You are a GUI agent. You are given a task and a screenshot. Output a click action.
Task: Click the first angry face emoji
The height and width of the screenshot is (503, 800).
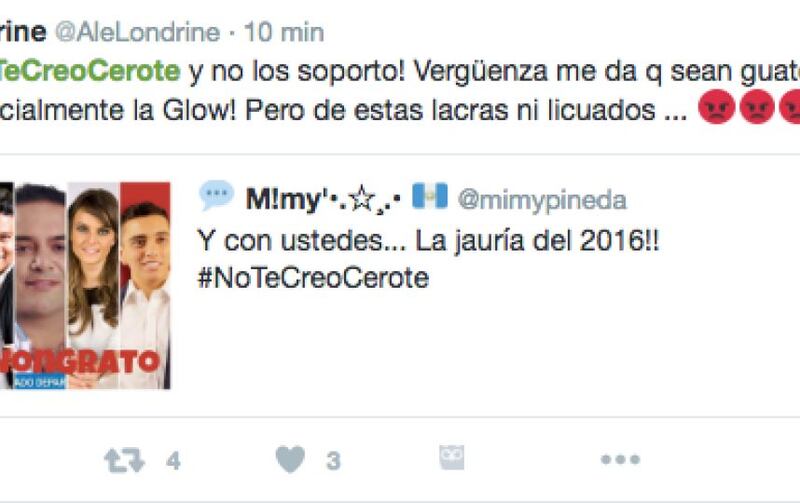(716, 107)
